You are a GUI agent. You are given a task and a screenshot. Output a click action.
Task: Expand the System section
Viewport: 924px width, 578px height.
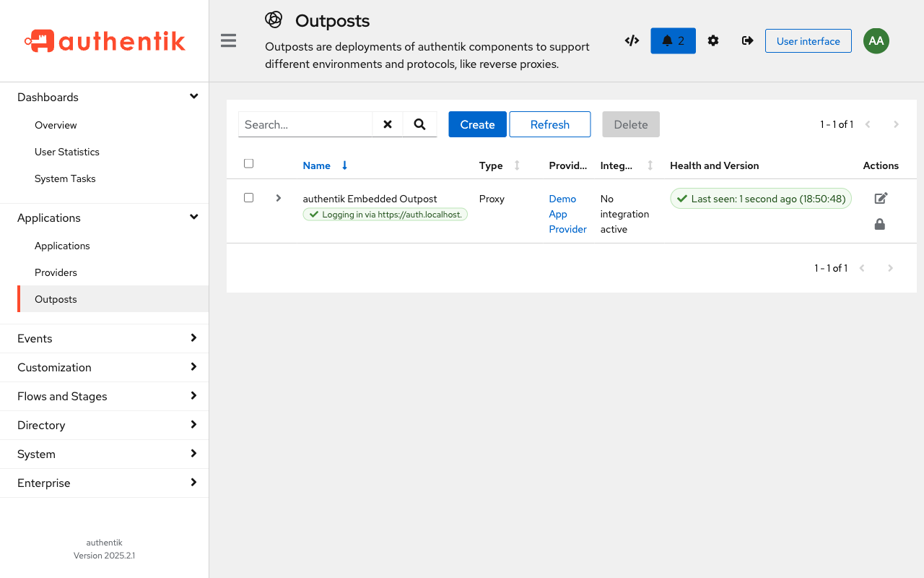pyautogui.click(x=105, y=454)
